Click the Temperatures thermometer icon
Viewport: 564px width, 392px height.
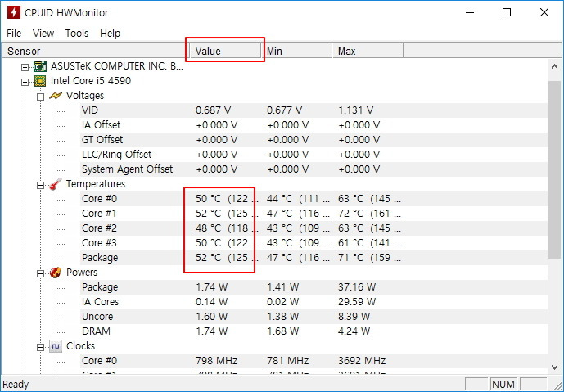[x=56, y=184]
